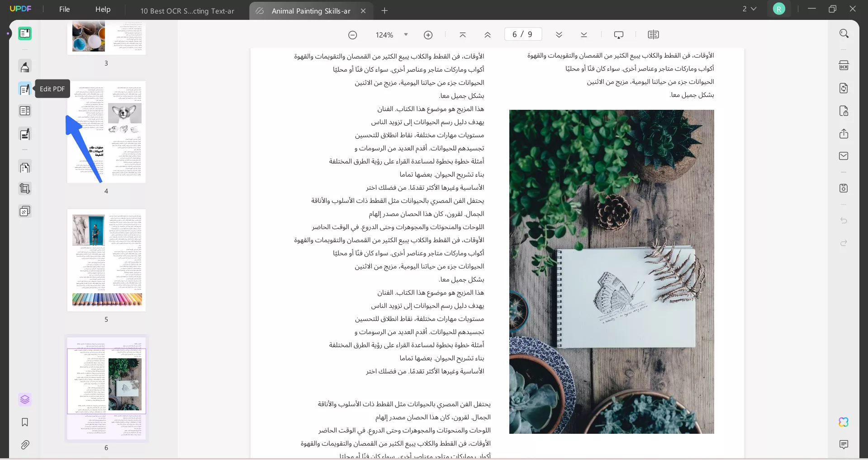Jump to the last page
Image resolution: width=868 pixels, height=460 pixels.
[x=583, y=34]
